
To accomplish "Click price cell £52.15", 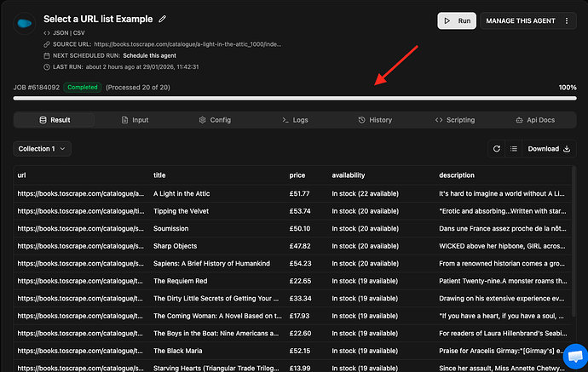I will (300, 351).
